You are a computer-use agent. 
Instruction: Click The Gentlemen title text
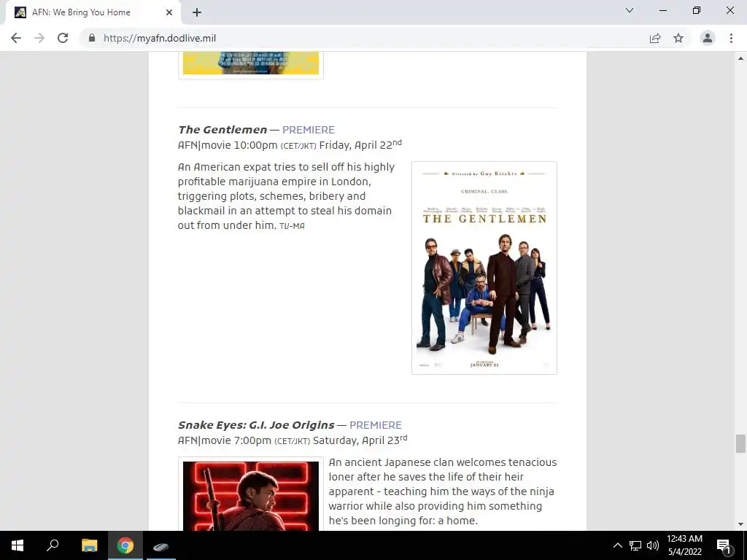[222, 130]
